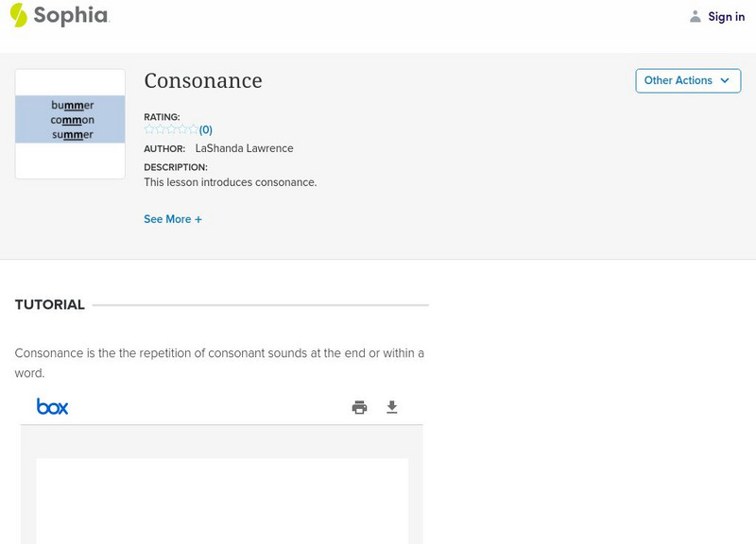Print the embedded box document
Viewport: 756px width, 544px height.
click(359, 408)
